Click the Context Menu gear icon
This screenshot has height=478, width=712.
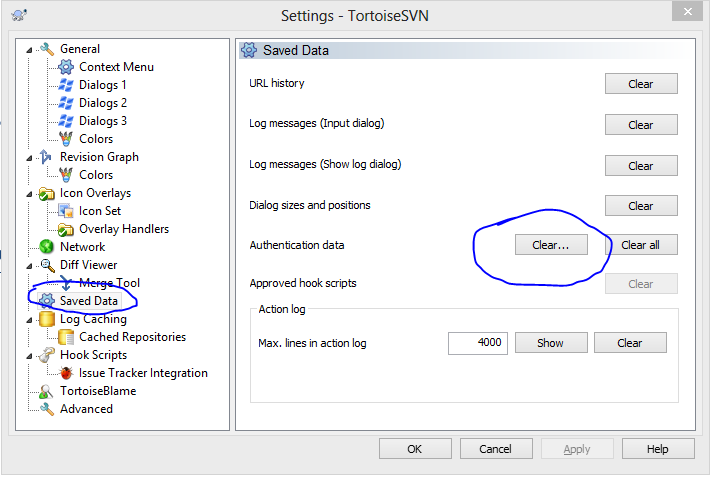66,67
